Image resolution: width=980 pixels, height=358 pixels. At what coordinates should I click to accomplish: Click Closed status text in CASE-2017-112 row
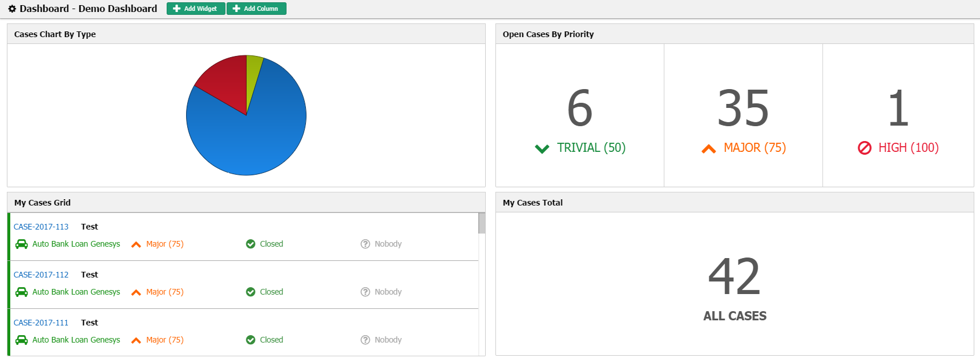[272, 292]
